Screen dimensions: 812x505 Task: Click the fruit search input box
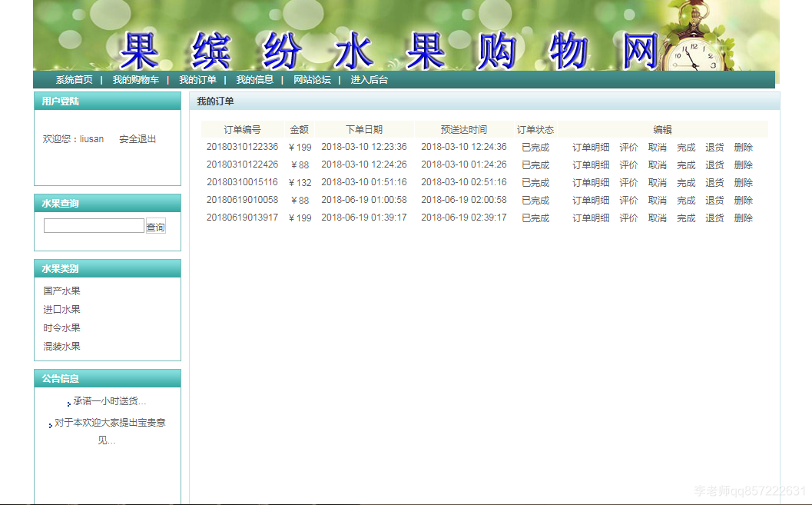pos(93,226)
